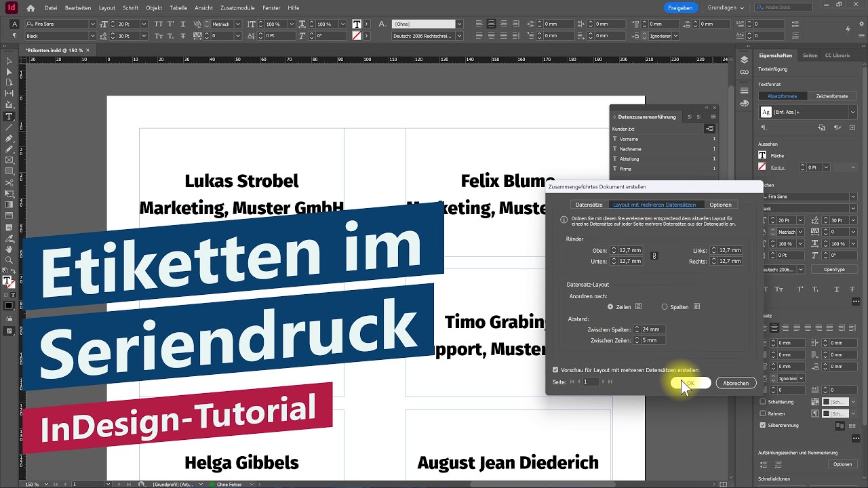Open the font style dropdown Black

point(93,35)
